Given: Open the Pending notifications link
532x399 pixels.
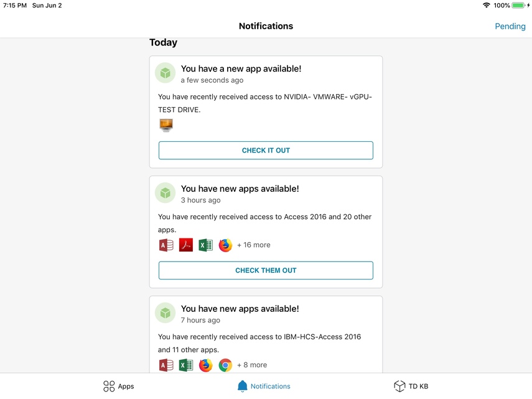Looking at the screenshot, I should pyautogui.click(x=510, y=26).
